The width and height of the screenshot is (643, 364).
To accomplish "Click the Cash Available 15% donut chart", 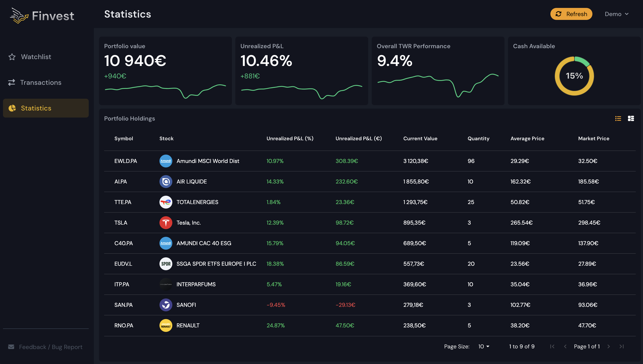I will click(x=574, y=76).
